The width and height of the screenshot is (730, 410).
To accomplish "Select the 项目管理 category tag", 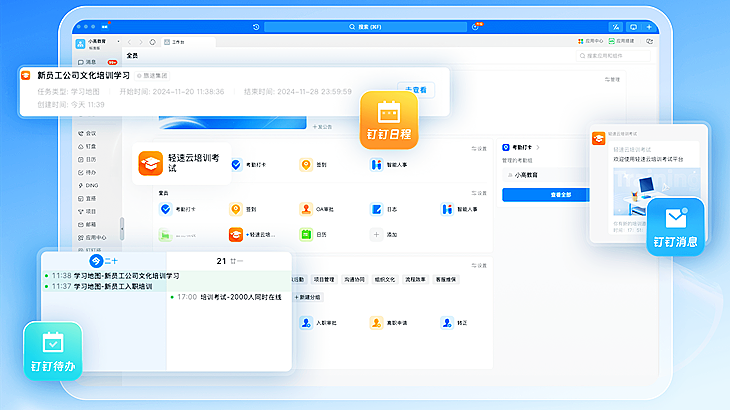I will tap(324, 279).
